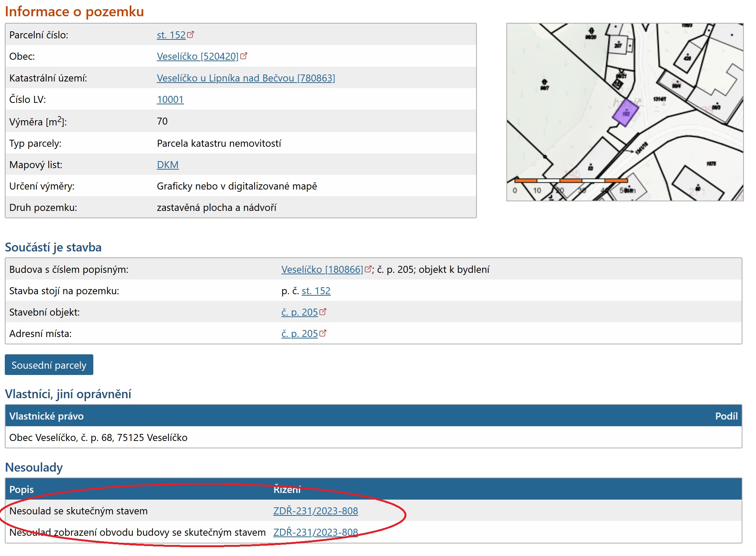This screenshot has height=556, width=756.
Task: Open Veselíčko [180866] building link
Action: (322, 270)
